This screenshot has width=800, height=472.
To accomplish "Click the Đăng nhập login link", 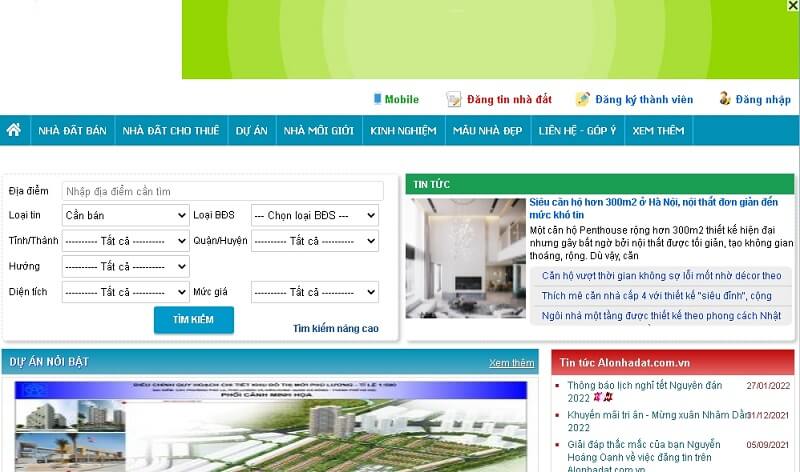I will tap(763, 99).
